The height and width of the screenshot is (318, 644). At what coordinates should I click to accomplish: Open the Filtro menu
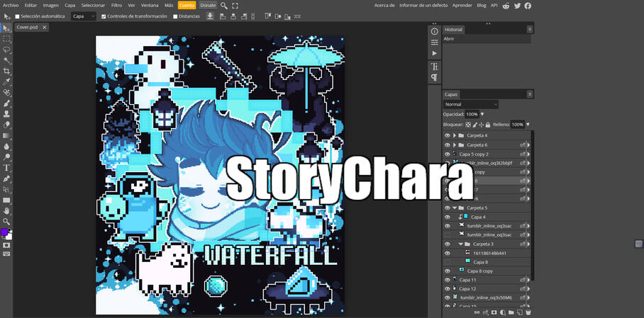(116, 5)
